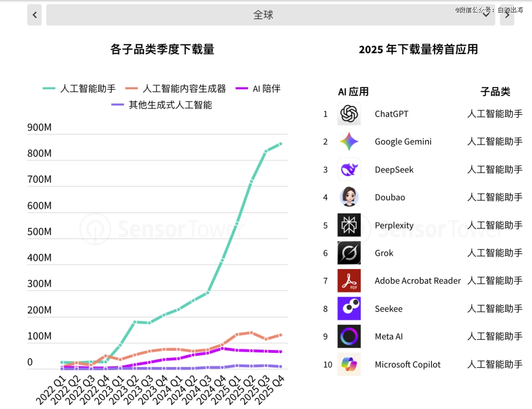Click the ChatGPT app icon
The width and height of the screenshot is (532, 409).
(349, 113)
